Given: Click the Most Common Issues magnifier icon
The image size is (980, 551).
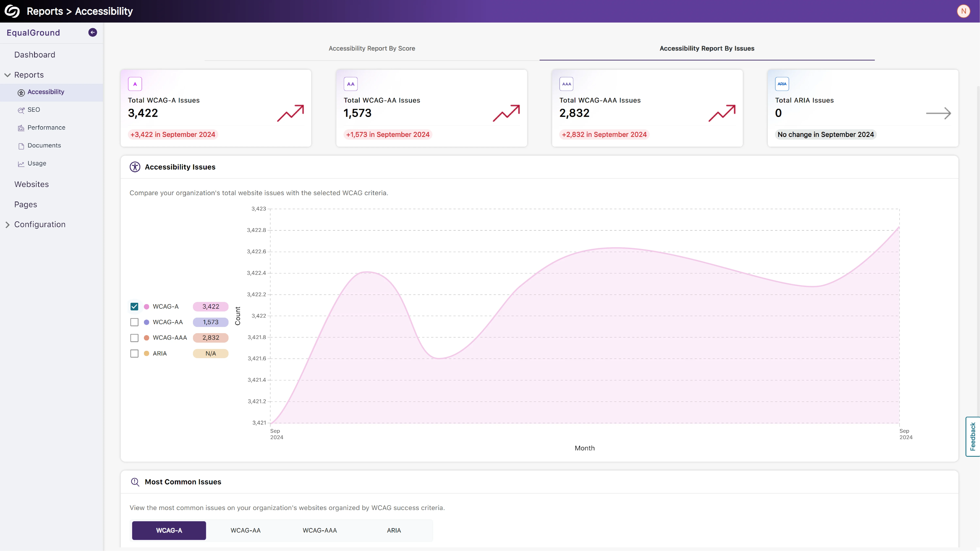Looking at the screenshot, I should coord(135,482).
